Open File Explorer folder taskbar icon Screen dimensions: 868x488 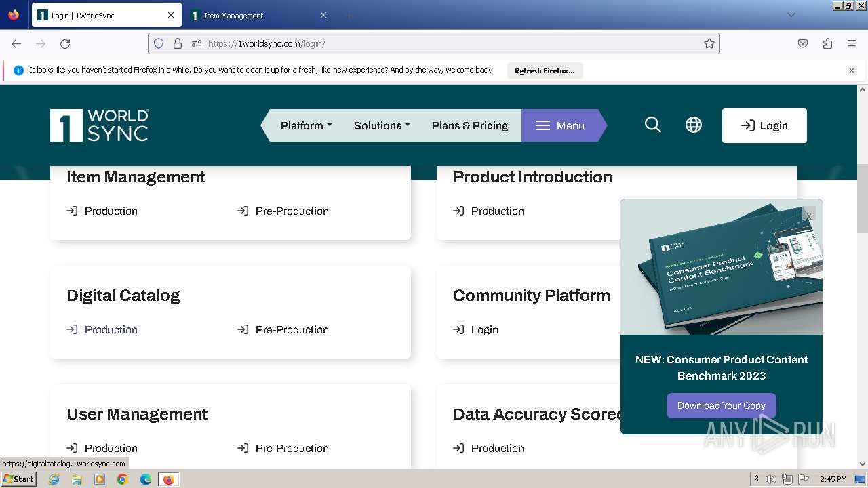pyautogui.click(x=77, y=479)
